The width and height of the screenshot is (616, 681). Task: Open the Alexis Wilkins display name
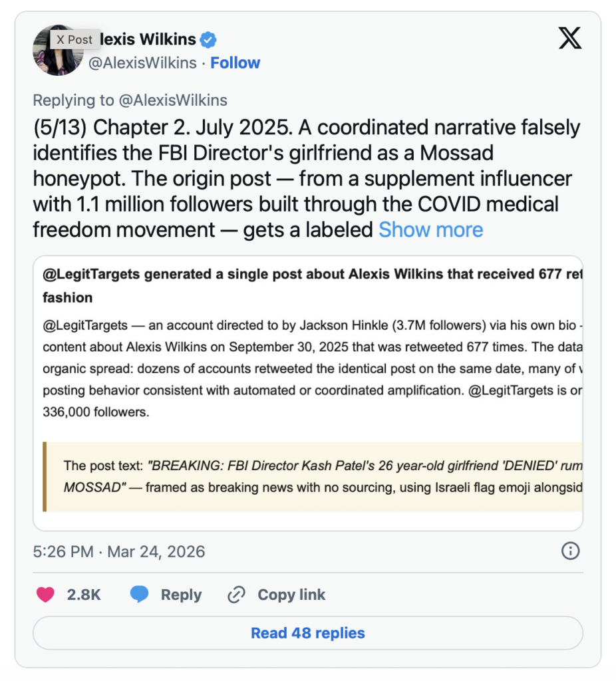click(x=148, y=39)
